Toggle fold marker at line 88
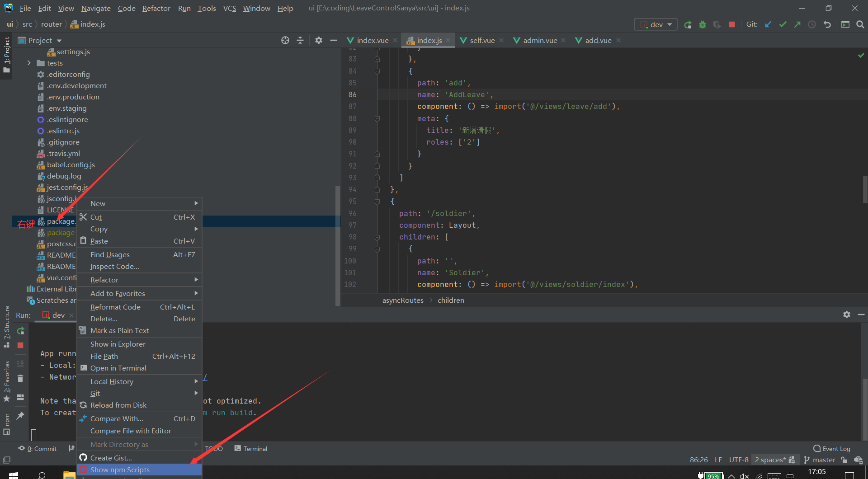Screen dimensions: 868x479 377,118
